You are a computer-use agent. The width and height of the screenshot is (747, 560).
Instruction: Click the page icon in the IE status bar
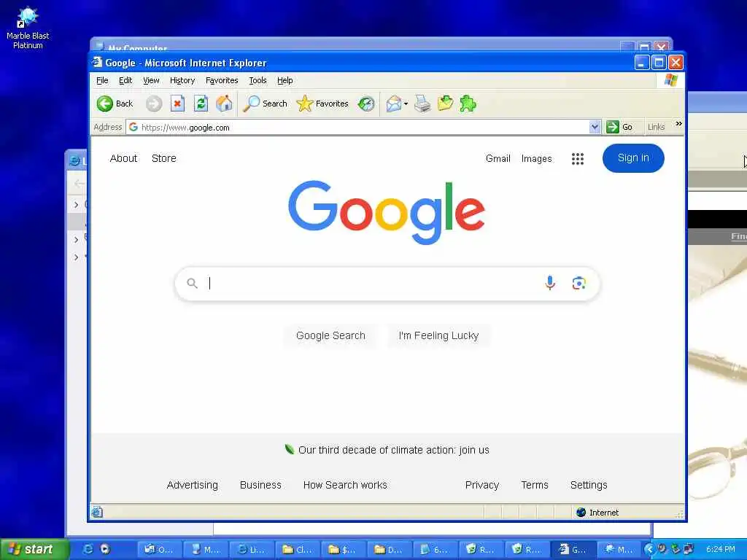point(97,513)
